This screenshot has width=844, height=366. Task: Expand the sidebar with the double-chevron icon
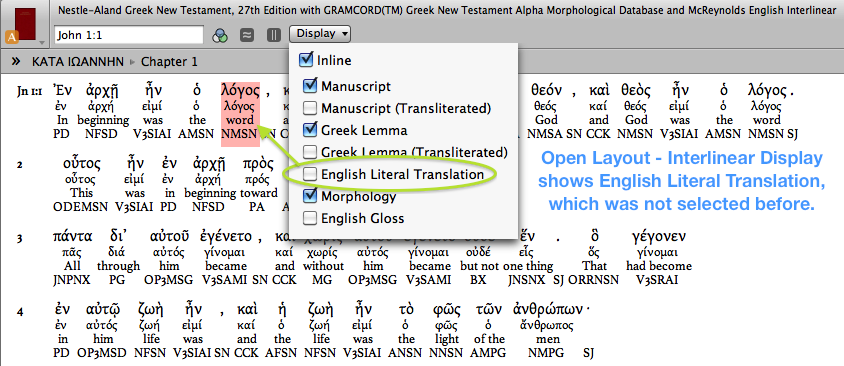pyautogui.click(x=16, y=61)
